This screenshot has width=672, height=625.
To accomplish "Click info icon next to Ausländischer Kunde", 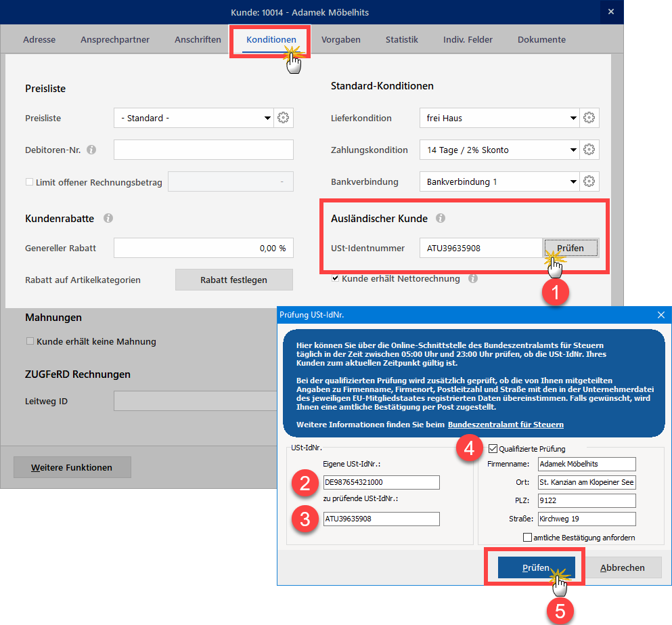I will tap(441, 219).
